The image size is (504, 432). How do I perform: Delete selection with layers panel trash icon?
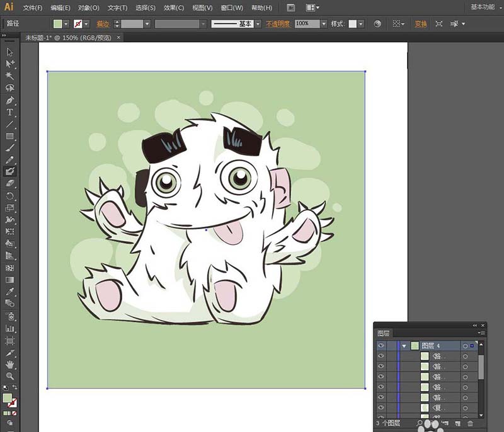pyautogui.click(x=470, y=423)
